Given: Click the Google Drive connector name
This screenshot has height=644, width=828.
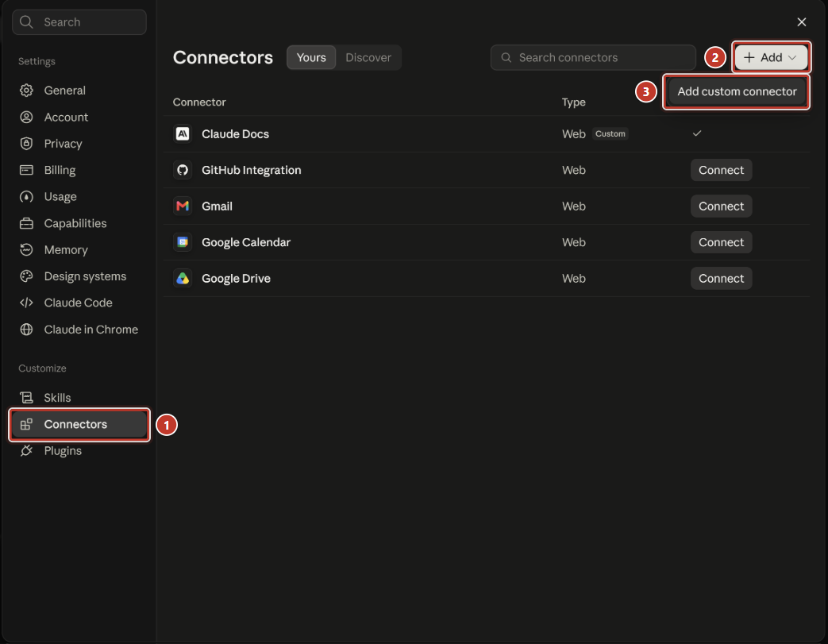Looking at the screenshot, I should coord(236,278).
